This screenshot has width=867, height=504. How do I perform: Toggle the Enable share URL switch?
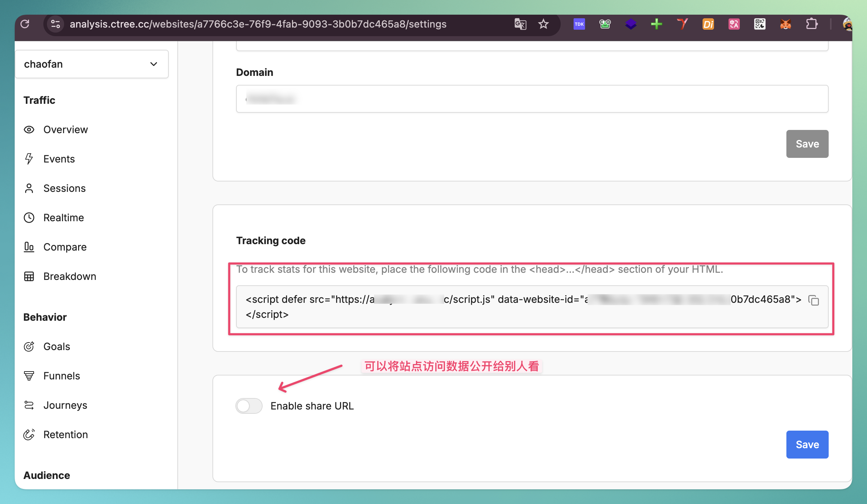(249, 406)
